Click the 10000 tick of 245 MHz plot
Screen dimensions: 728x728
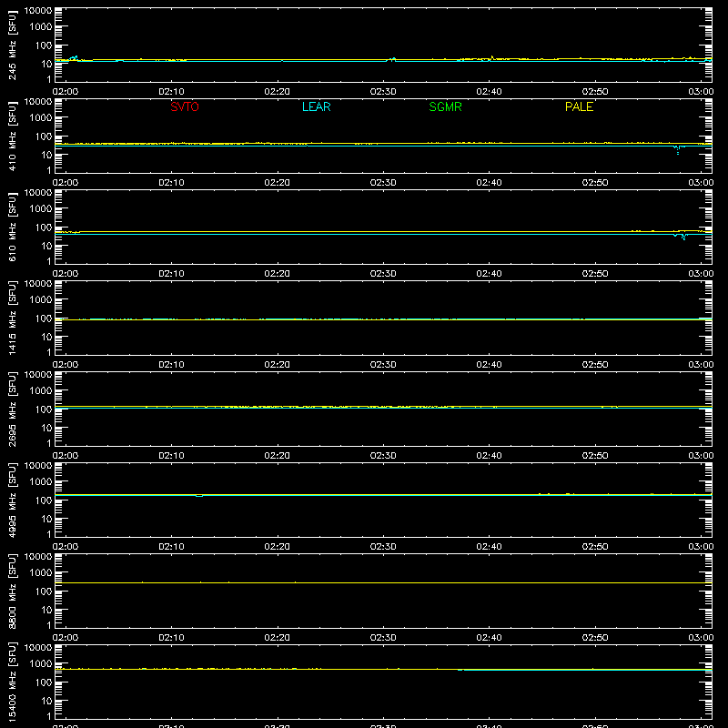click(38, 11)
